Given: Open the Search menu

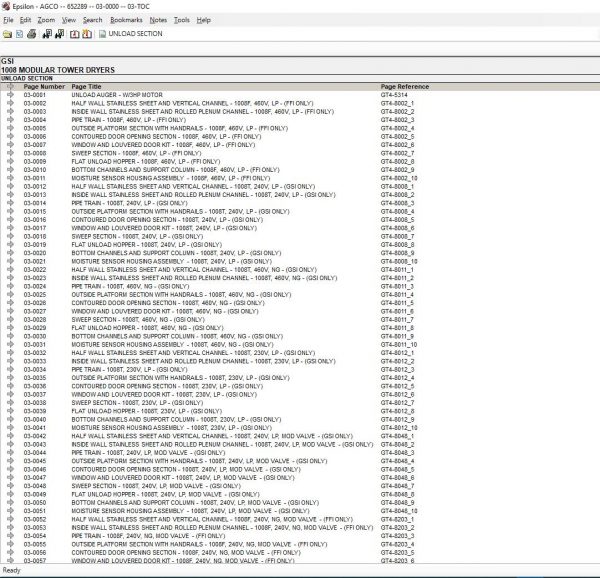Looking at the screenshot, I should pos(93,20).
